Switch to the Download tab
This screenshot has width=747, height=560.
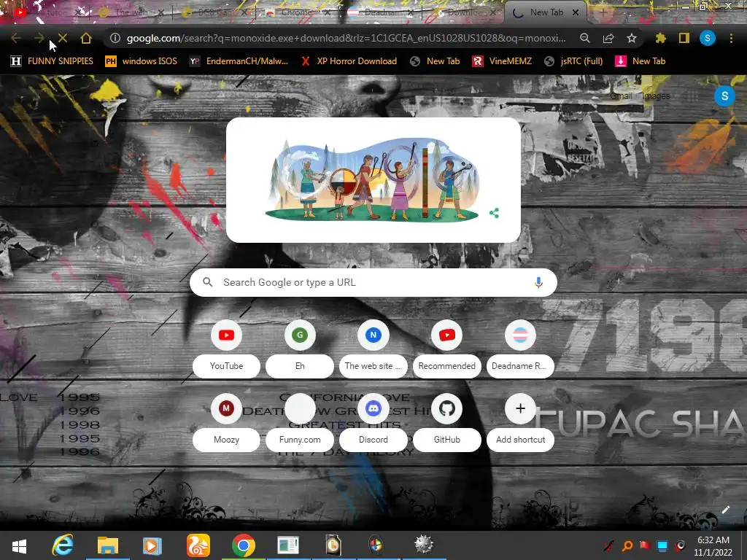click(463, 12)
